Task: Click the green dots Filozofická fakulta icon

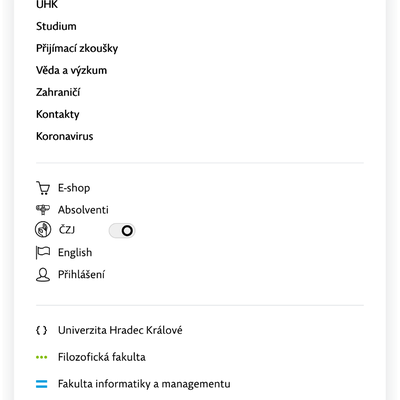Action: pos(42,357)
